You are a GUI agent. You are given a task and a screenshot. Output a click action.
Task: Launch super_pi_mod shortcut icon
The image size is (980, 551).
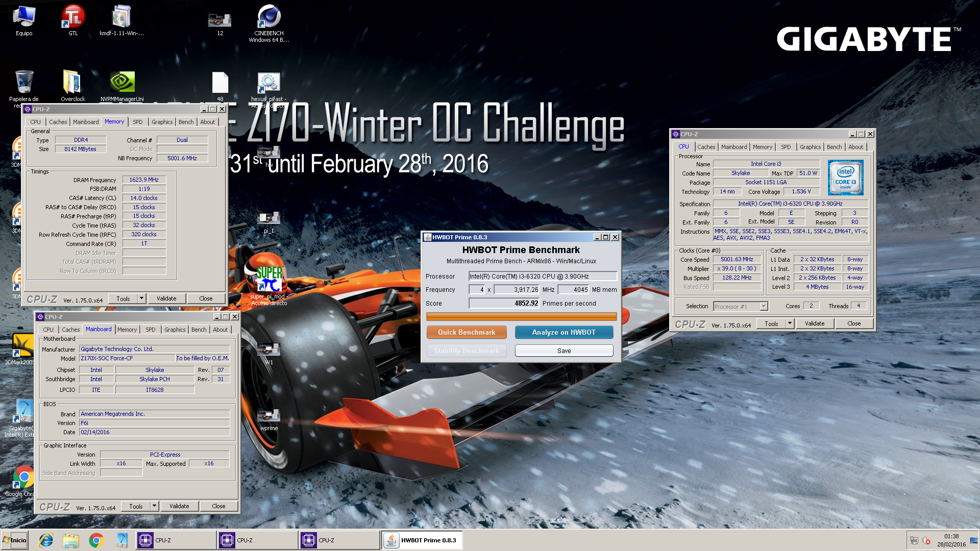tap(269, 286)
